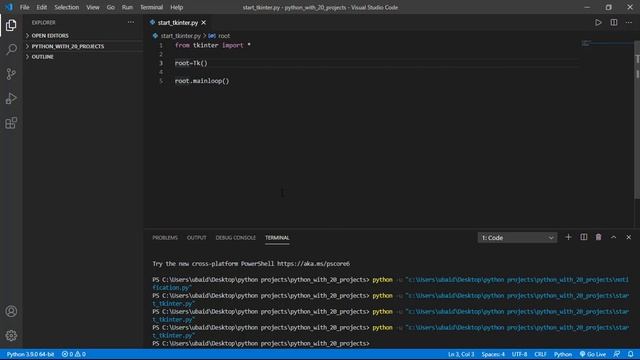Click line number 2 in the gutter
Viewport: 640px width, 360px height.
point(161,54)
